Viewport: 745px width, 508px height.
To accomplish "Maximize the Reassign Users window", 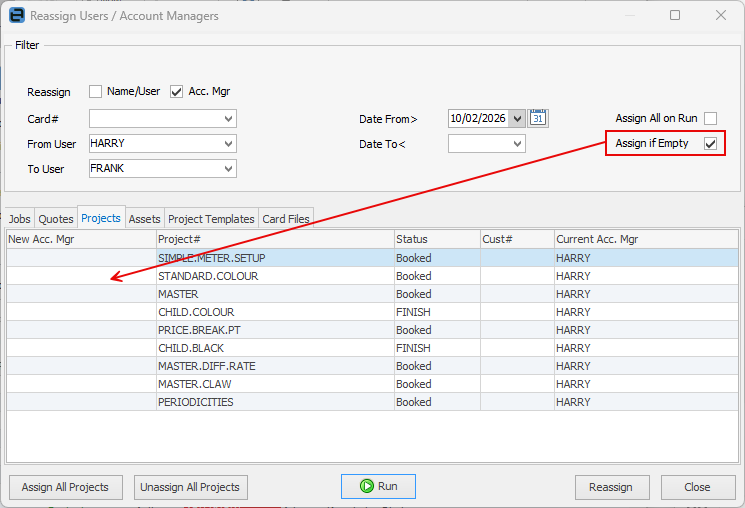I will (x=675, y=16).
